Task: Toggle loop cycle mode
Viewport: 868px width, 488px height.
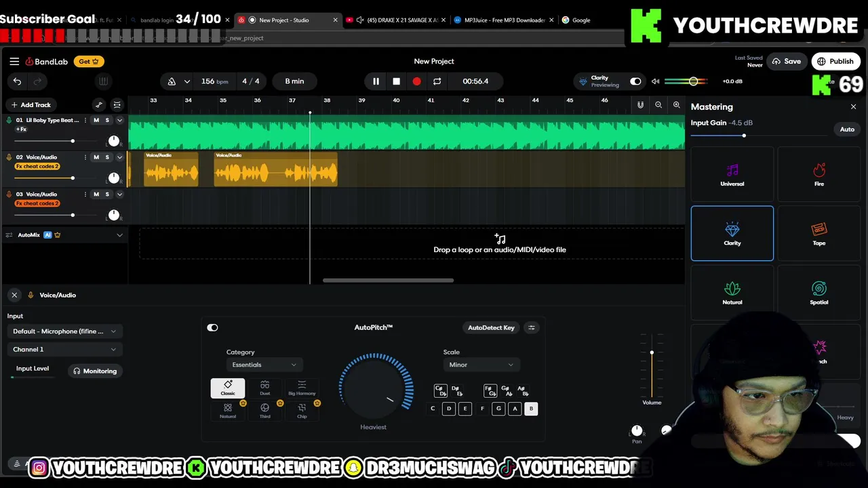Action: 437,81
